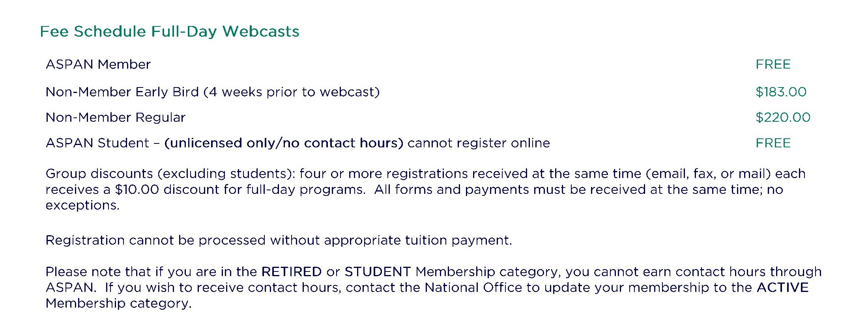Viewport: 868px width, 329px height.
Task: Click the Registration cannot be processed sentence
Action: coord(279,240)
